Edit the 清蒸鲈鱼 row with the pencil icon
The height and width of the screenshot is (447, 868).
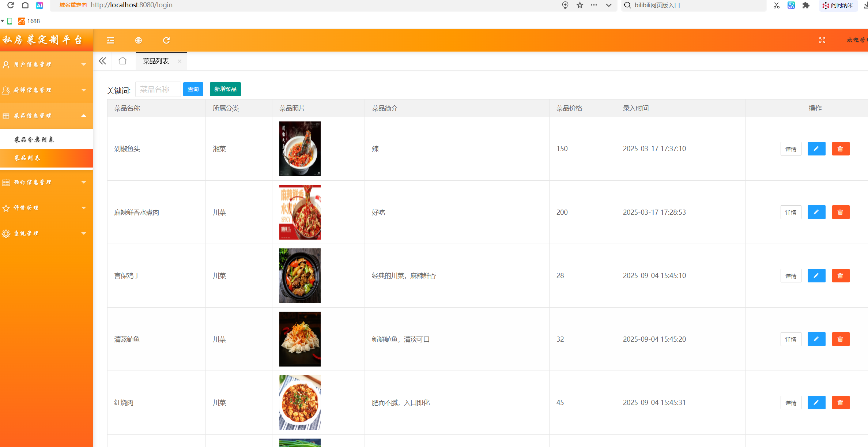coord(816,339)
